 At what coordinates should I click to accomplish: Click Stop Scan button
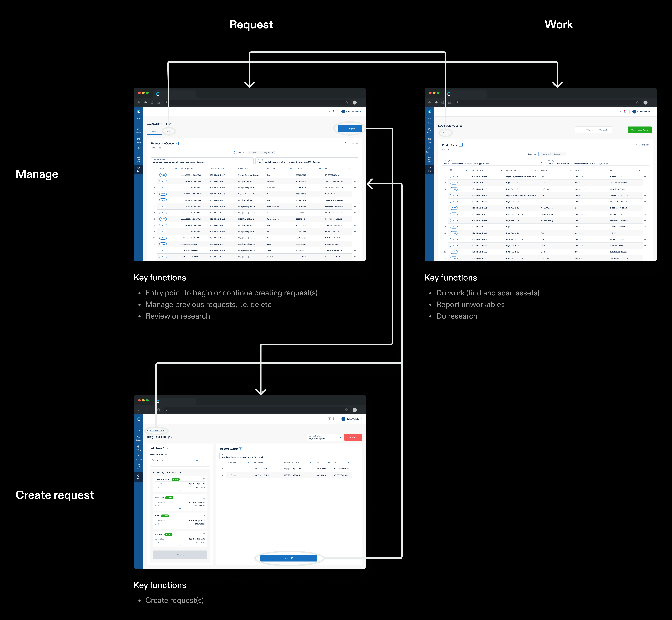pyautogui.click(x=353, y=437)
